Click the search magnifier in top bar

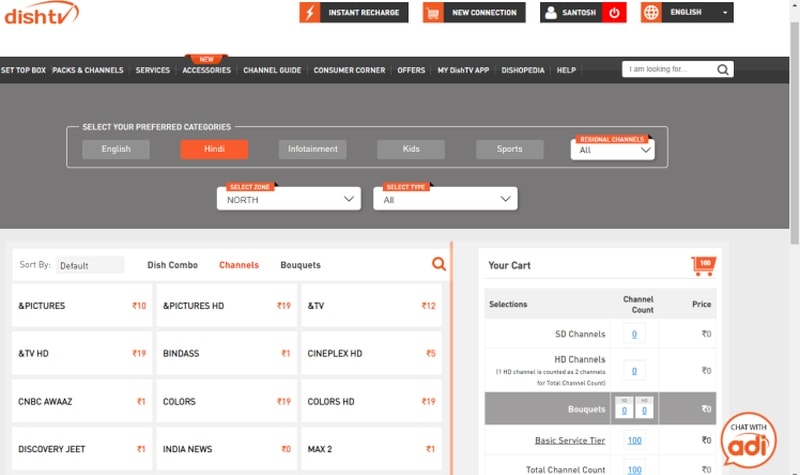tap(722, 69)
